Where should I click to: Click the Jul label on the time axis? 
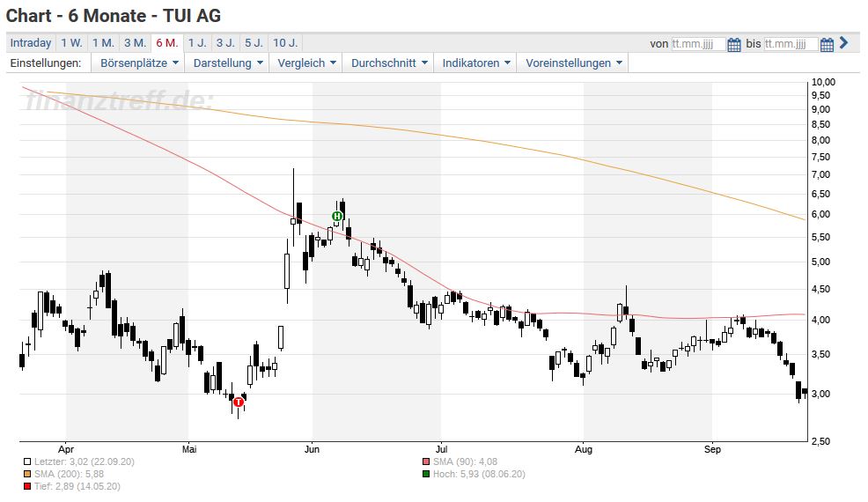(x=441, y=449)
